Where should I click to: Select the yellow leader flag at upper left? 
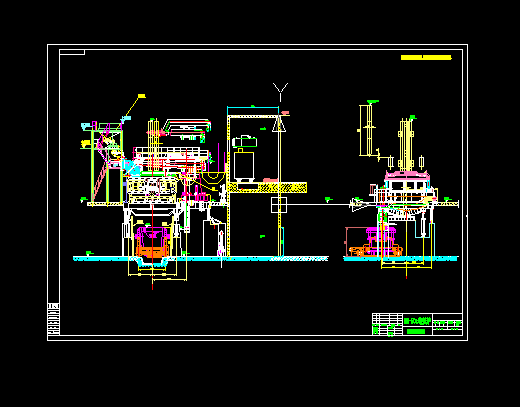tap(142, 96)
